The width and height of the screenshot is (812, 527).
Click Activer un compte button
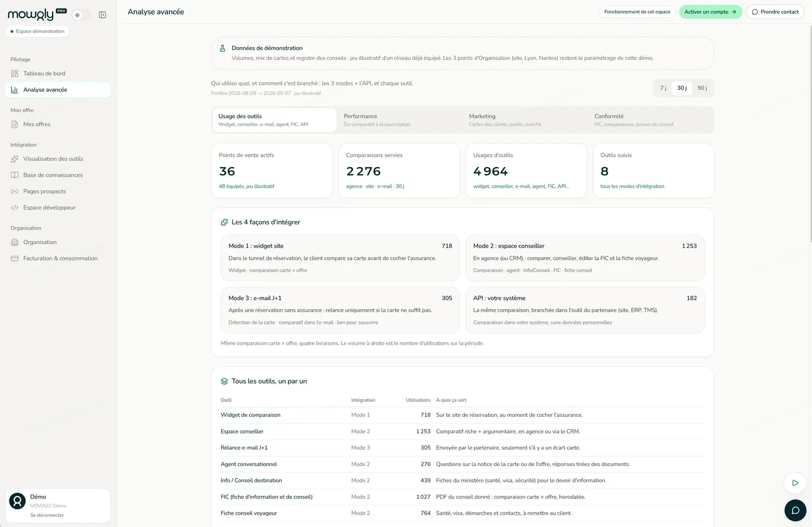(x=710, y=12)
